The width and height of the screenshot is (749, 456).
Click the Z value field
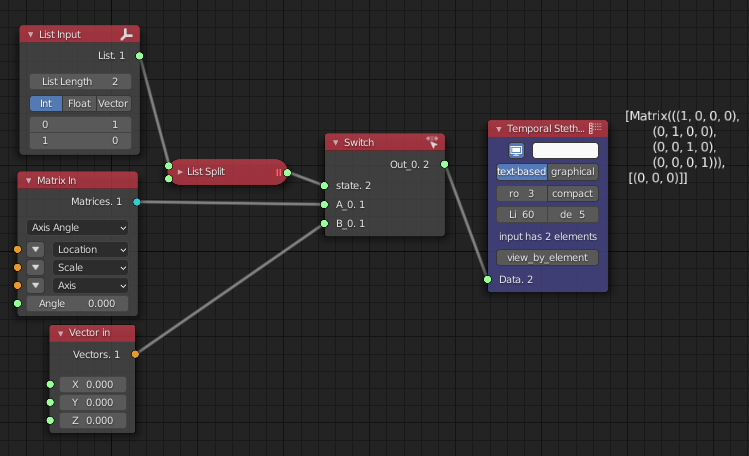(93, 421)
